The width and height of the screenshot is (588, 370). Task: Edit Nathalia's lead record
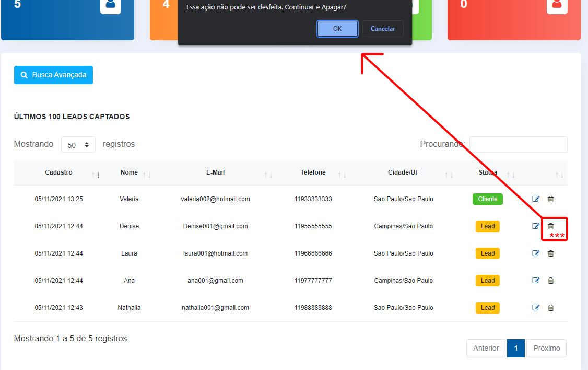(536, 308)
